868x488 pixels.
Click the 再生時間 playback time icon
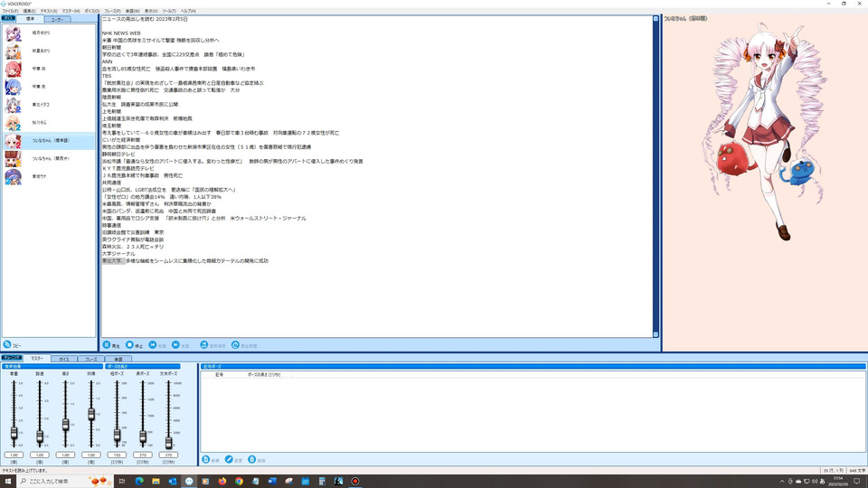pos(235,344)
